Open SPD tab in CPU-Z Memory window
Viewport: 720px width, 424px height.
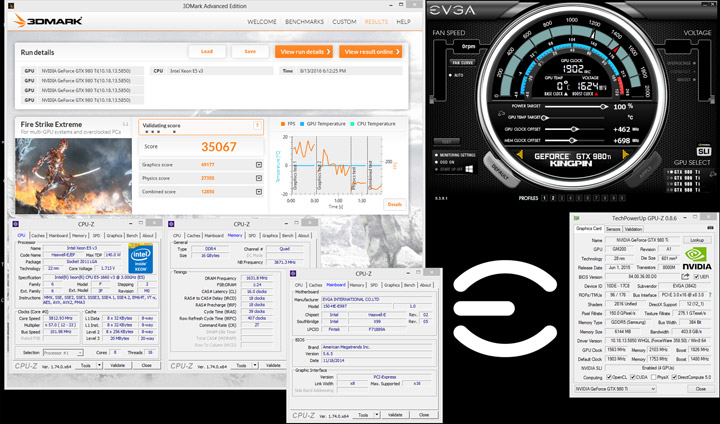point(252,236)
